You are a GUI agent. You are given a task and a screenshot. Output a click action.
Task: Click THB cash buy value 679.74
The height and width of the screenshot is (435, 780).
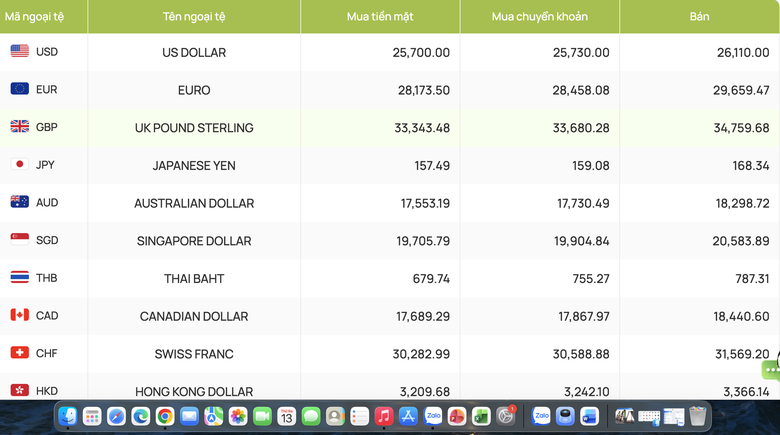431,279
